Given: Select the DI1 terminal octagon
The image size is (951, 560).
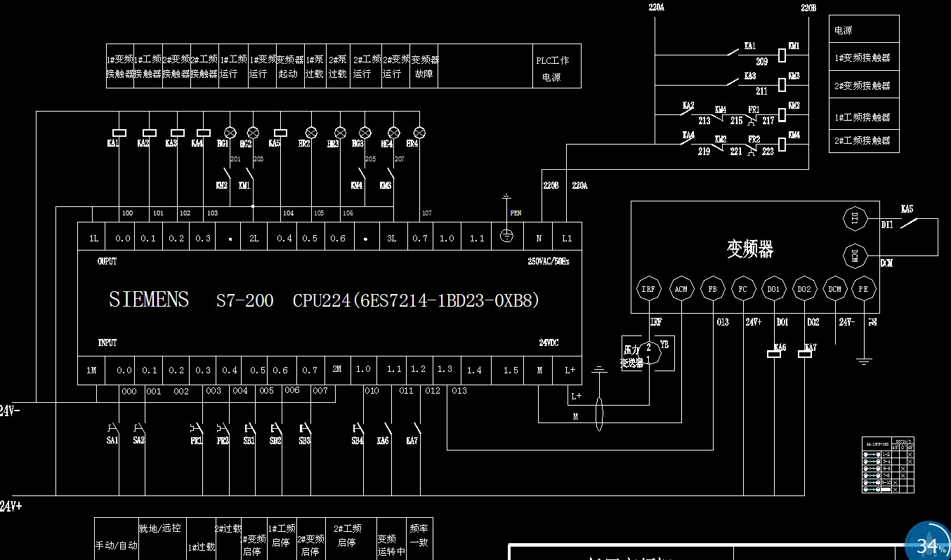Looking at the screenshot, I should click(855, 219).
